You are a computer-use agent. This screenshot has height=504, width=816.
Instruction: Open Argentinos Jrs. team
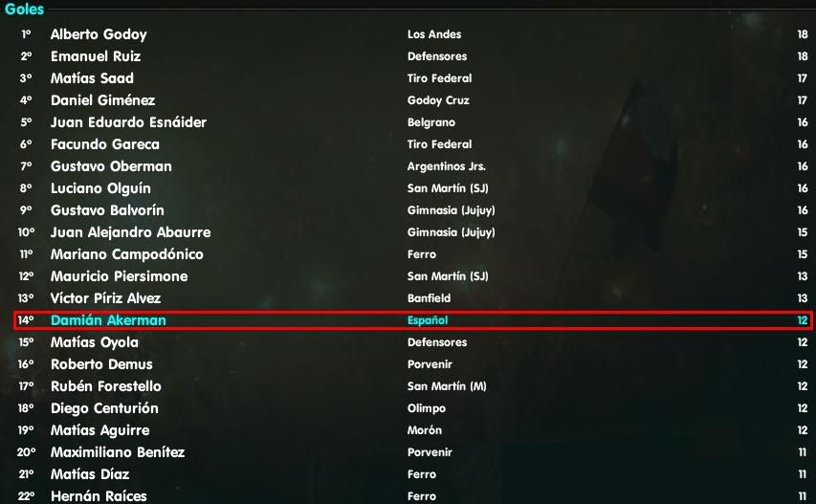click(x=446, y=166)
